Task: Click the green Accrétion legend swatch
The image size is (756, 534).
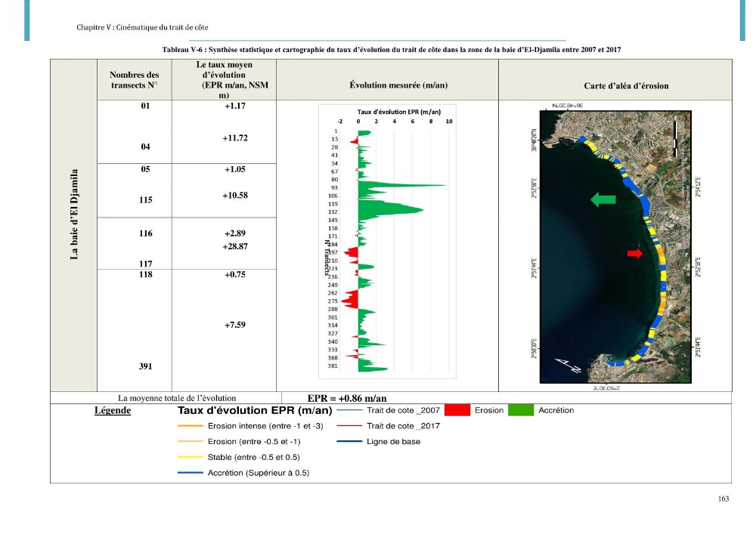Action: pyautogui.click(x=521, y=410)
